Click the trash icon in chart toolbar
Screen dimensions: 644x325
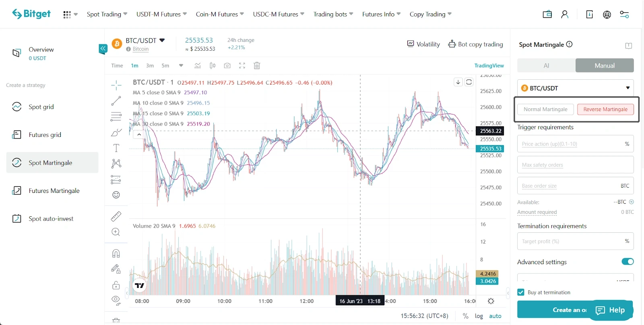point(257,66)
